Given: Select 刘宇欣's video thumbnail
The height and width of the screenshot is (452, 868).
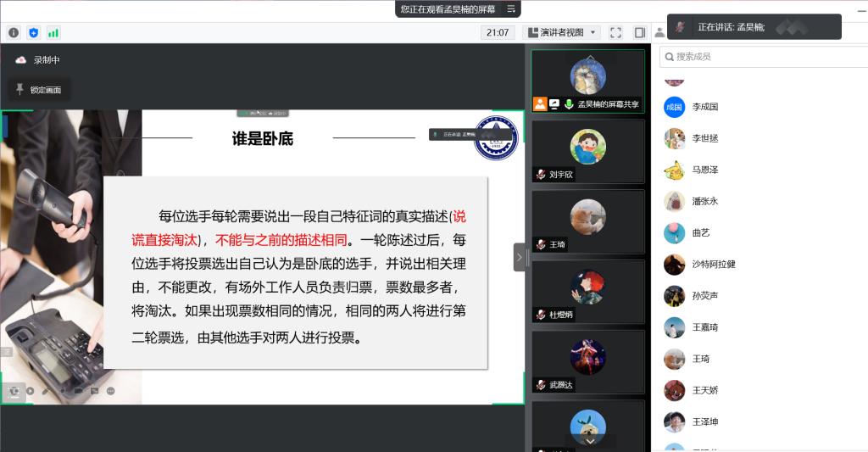Looking at the screenshot, I should click(587, 151).
